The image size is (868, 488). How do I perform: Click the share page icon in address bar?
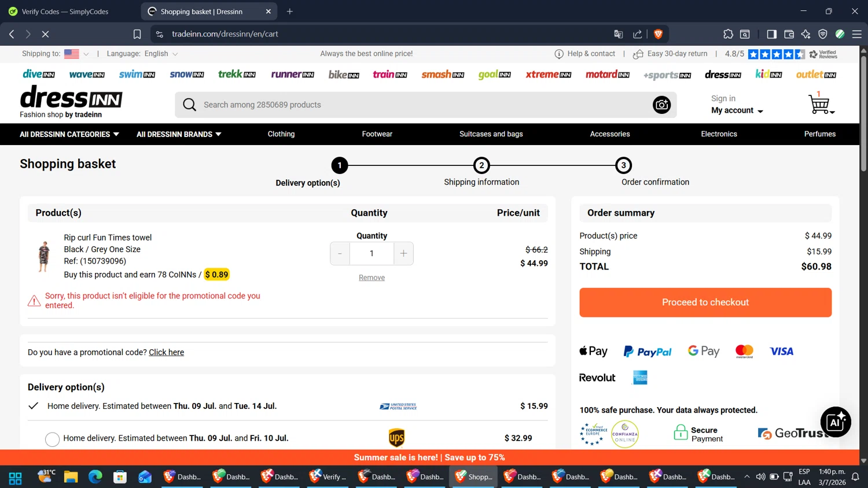coord(638,34)
